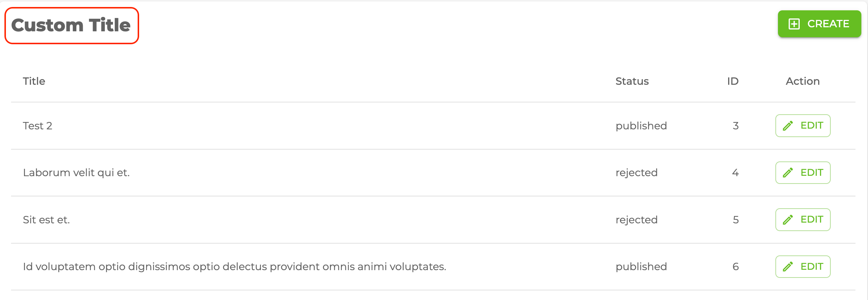Screen dimensions: 868x300
Task: Click the published status of ID 6 row
Action: (641, 266)
